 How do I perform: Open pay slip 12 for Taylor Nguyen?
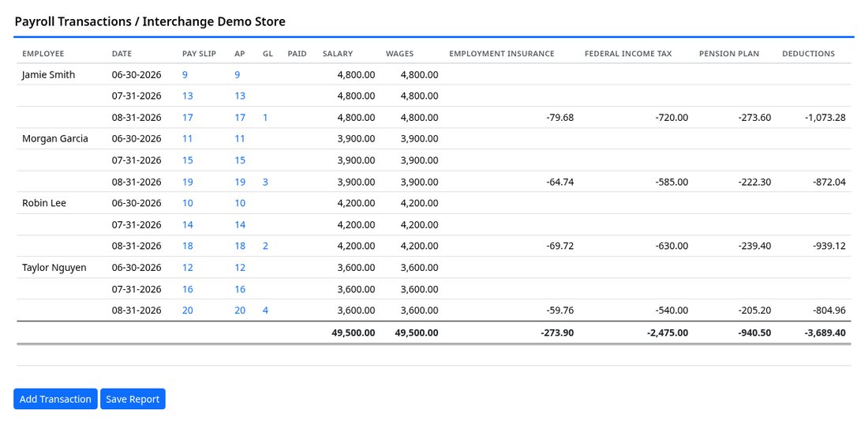(188, 268)
